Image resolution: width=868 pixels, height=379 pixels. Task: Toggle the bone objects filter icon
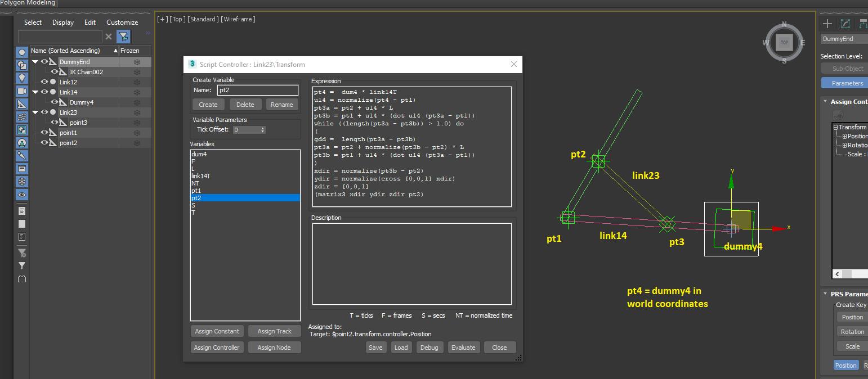click(22, 156)
